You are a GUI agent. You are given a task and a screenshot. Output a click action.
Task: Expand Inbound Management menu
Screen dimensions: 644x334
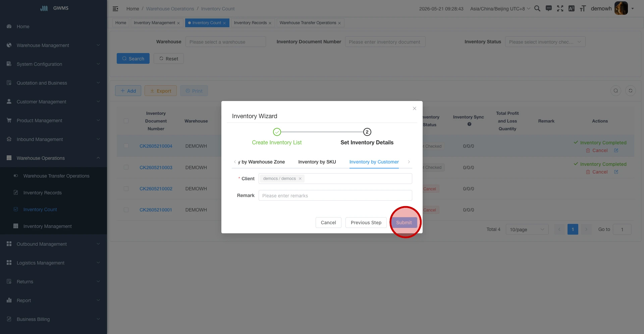(53, 139)
